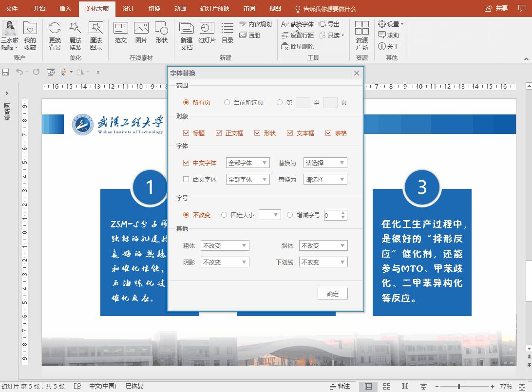Uncheck the 标题 object checkbox
Image resolution: width=532 pixels, height=392 pixels.
tap(185, 132)
